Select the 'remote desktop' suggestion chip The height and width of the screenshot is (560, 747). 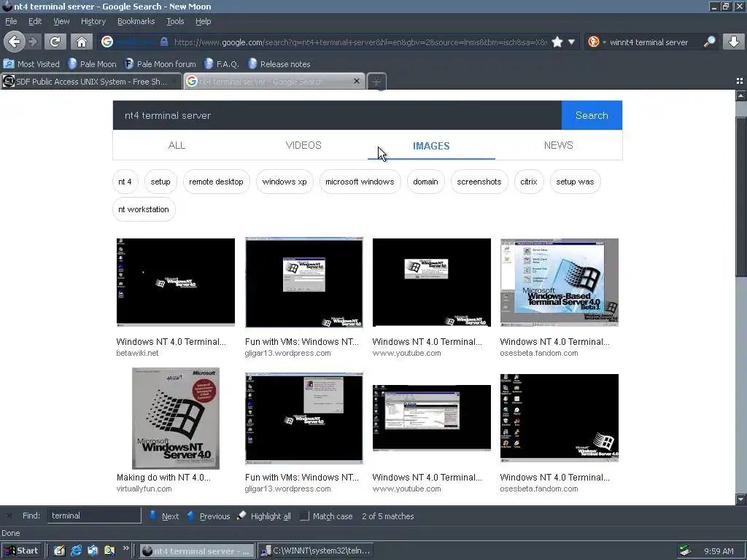[216, 182]
